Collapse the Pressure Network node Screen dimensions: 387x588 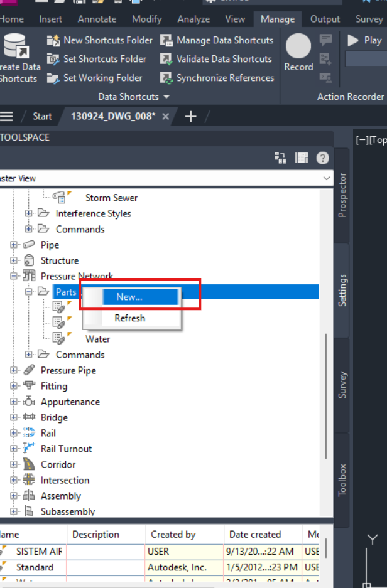[14, 276]
